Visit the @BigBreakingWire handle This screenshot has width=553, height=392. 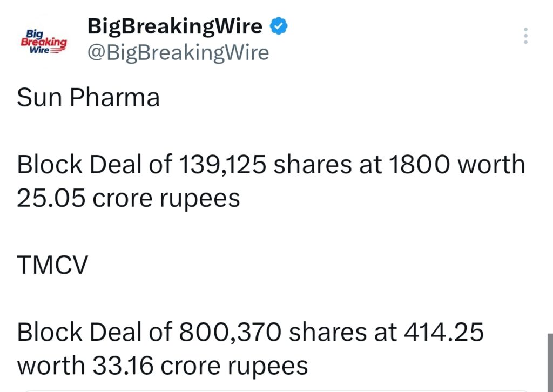pos(178,52)
